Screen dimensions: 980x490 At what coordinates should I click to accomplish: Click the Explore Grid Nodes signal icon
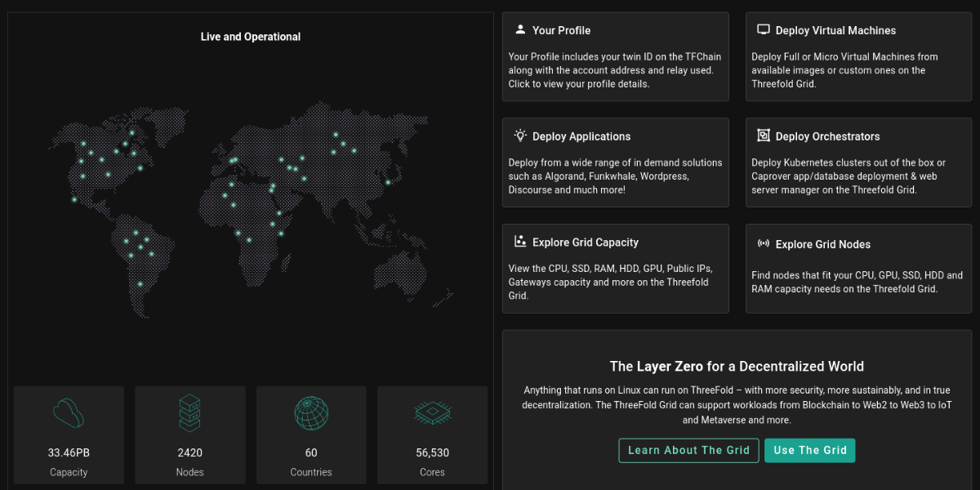pyautogui.click(x=764, y=243)
